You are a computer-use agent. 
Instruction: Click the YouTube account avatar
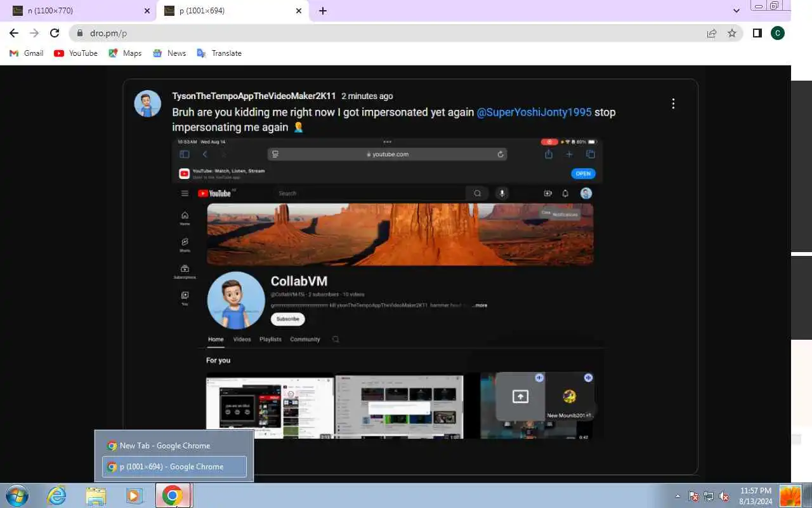point(586,193)
